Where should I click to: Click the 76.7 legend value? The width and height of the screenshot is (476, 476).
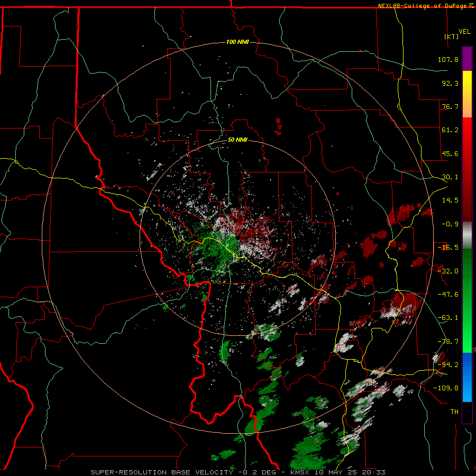(x=450, y=106)
